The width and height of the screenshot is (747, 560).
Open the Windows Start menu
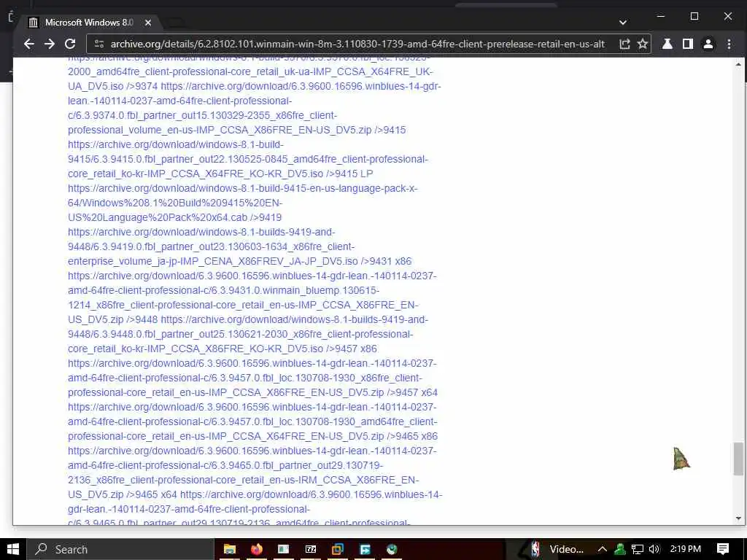pyautogui.click(x=13, y=549)
